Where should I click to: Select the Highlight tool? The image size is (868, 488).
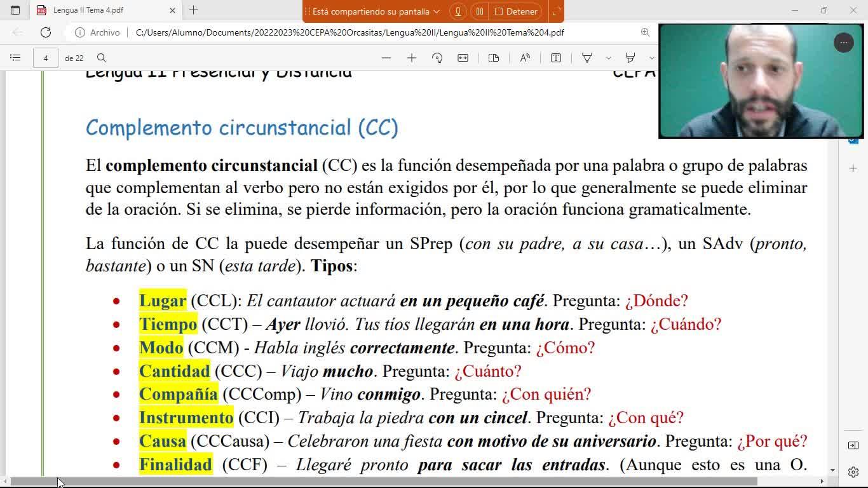coord(630,58)
